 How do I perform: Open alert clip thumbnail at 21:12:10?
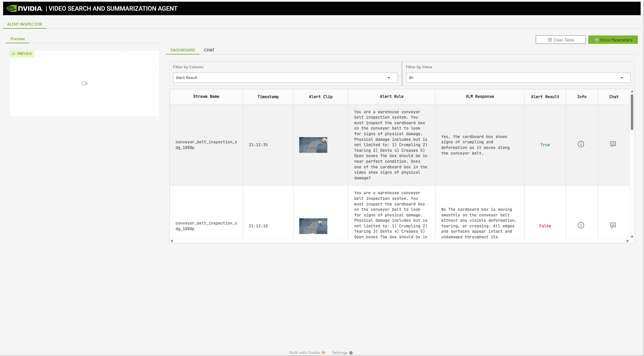click(313, 226)
